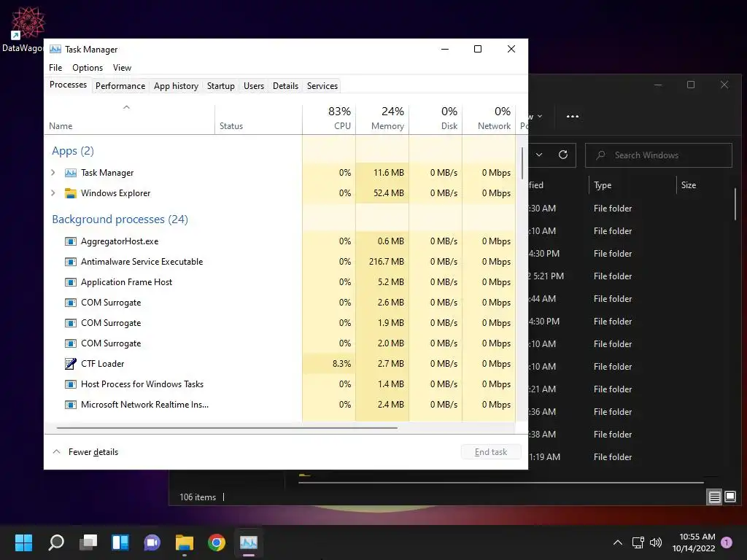
Task: Click the Task Manager app row icon
Action: [71, 173]
